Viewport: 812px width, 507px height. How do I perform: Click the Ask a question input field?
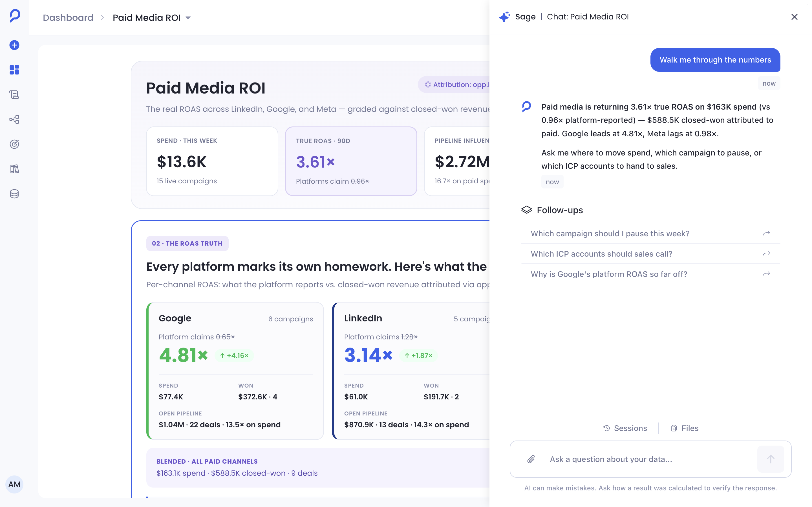pyautogui.click(x=650, y=459)
